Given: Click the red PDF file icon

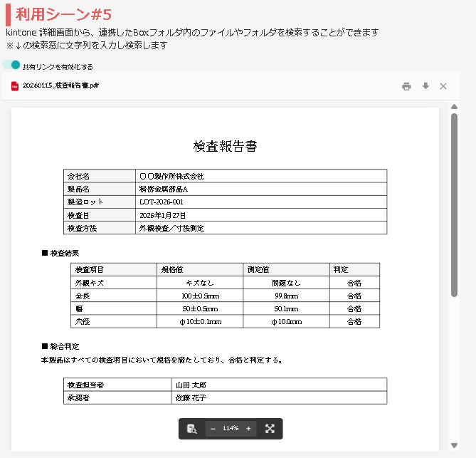Looking at the screenshot, I should point(14,86).
